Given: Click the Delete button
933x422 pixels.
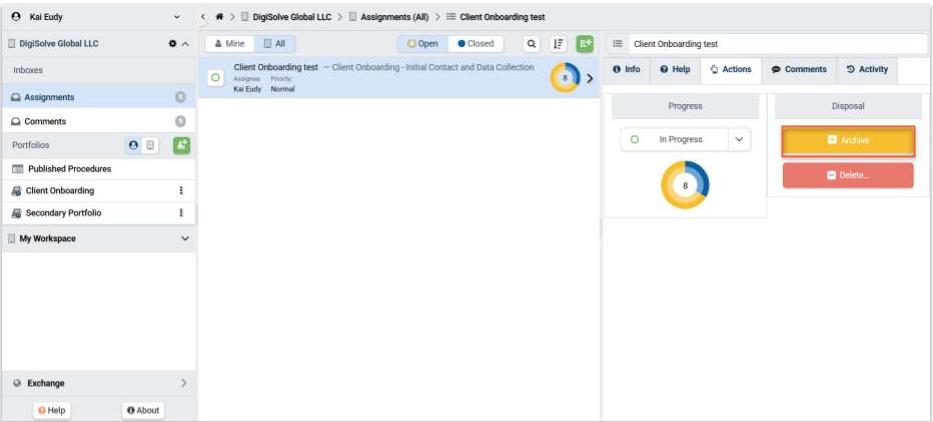Looking at the screenshot, I should pyautogui.click(x=848, y=176).
